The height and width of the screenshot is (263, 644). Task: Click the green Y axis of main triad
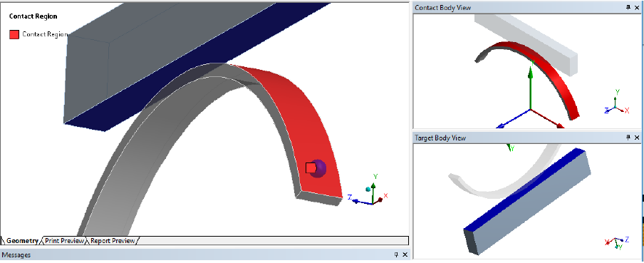pyautogui.click(x=373, y=190)
